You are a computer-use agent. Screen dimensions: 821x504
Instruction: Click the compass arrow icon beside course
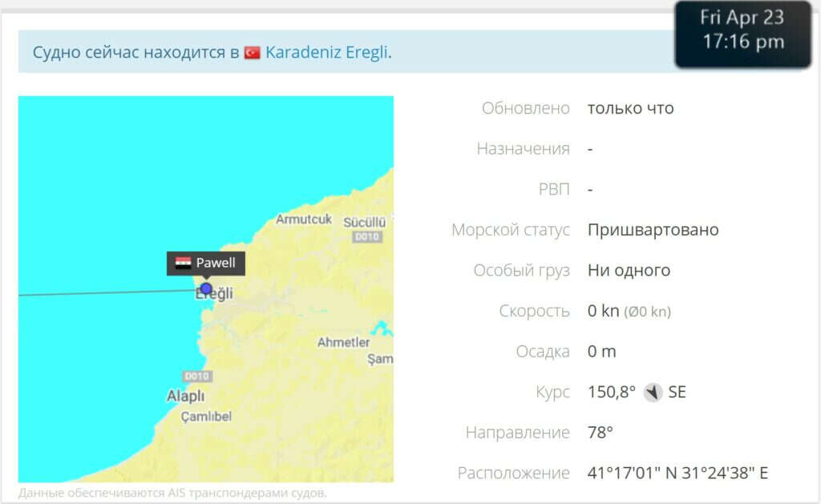click(x=653, y=393)
